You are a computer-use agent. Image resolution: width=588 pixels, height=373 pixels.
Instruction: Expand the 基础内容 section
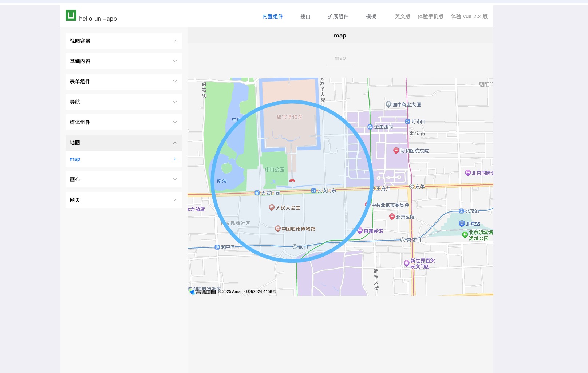pos(124,61)
